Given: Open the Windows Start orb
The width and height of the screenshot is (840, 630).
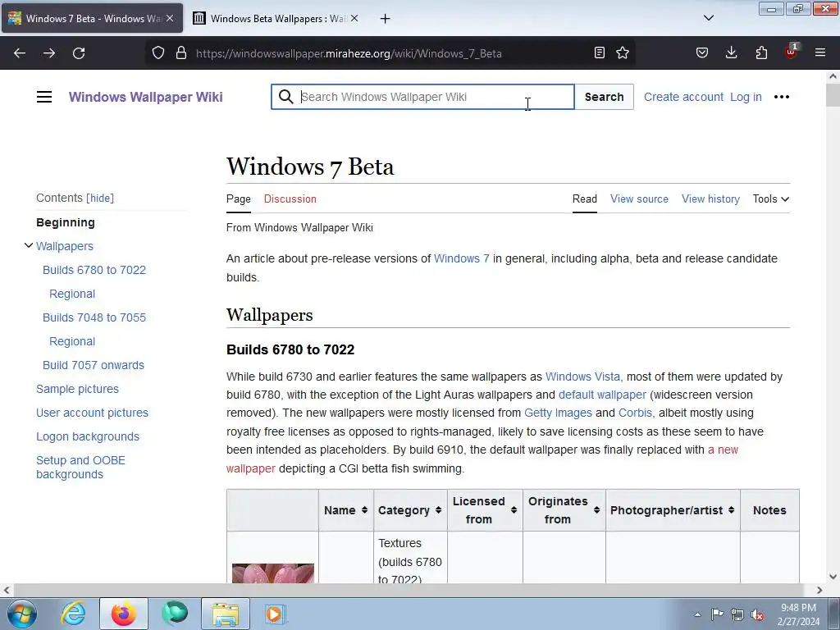Looking at the screenshot, I should coord(21,614).
